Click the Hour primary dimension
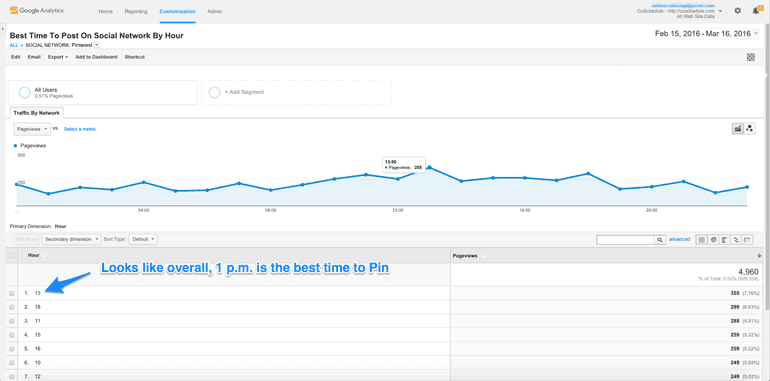770x381 pixels. 60,226
